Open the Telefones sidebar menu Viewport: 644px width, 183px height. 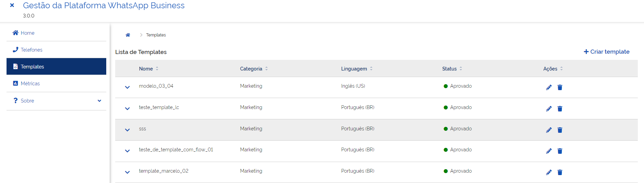point(31,50)
